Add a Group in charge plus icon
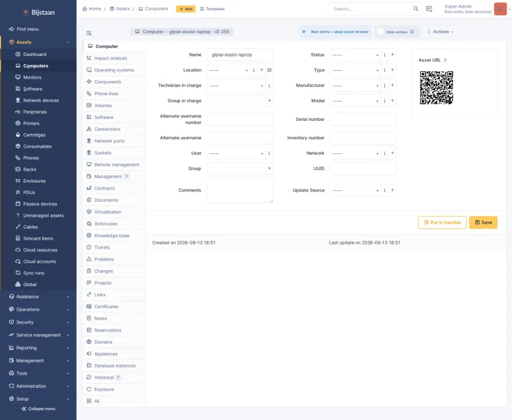This screenshot has height=420, width=512. (x=269, y=101)
